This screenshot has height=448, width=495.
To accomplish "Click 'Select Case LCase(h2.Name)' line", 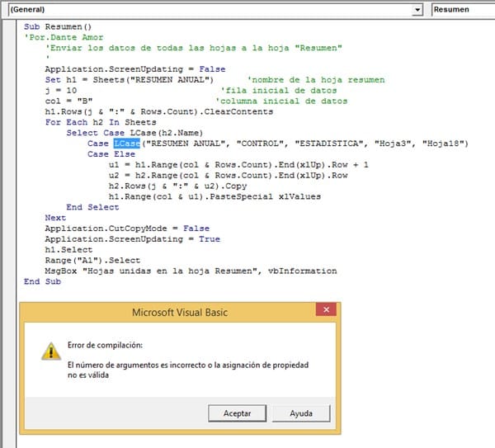I will tap(134, 133).
